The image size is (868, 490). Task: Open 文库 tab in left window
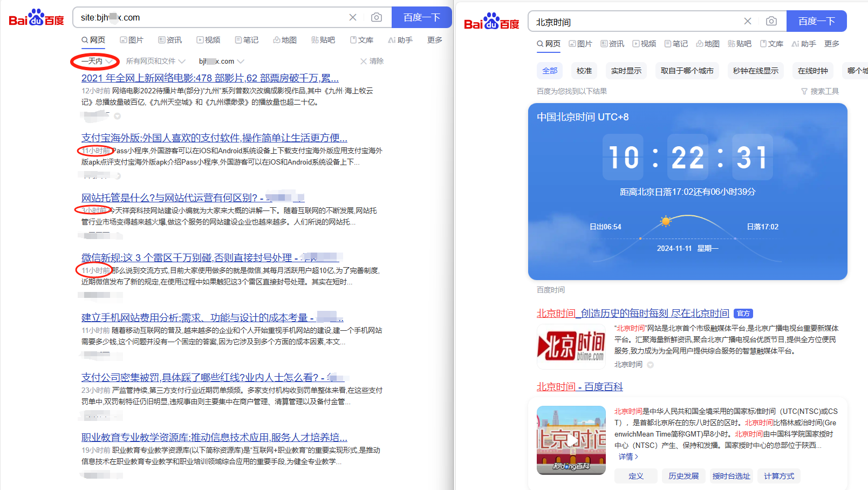coord(361,40)
